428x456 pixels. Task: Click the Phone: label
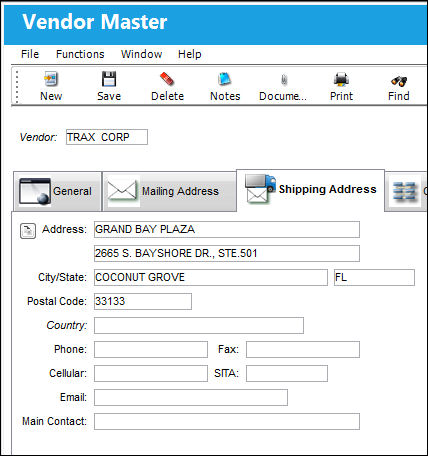click(x=70, y=349)
